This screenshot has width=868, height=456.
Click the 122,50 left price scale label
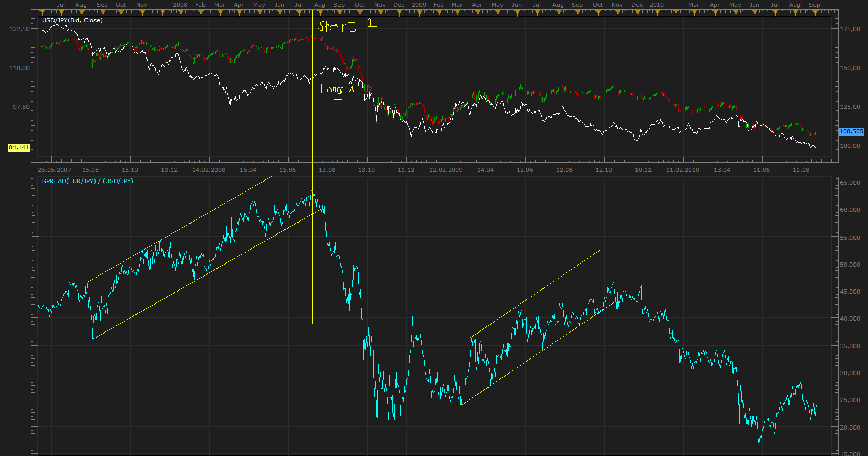pos(20,29)
